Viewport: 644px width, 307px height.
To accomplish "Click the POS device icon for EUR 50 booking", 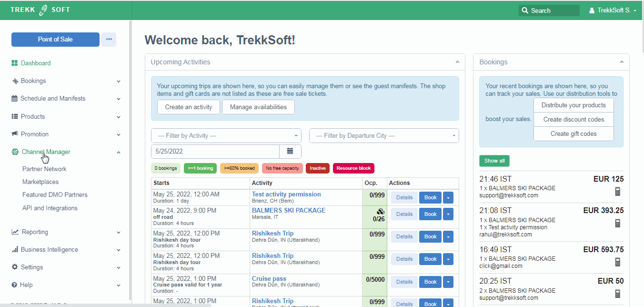I will tap(618, 294).
